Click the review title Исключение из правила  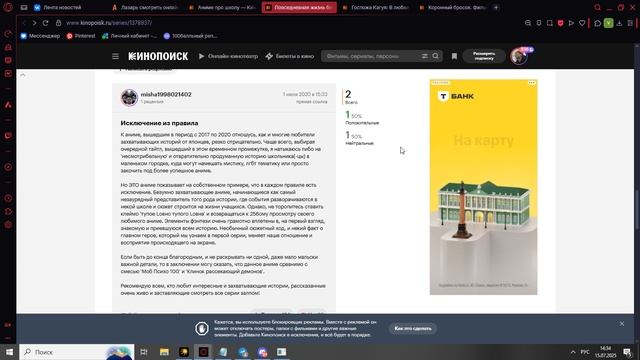coord(159,123)
